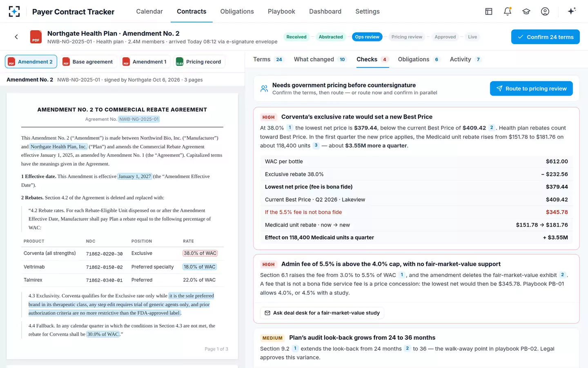Click the red PDF icon beside Northgate title
This screenshot has height=368, width=588.
(36, 37)
